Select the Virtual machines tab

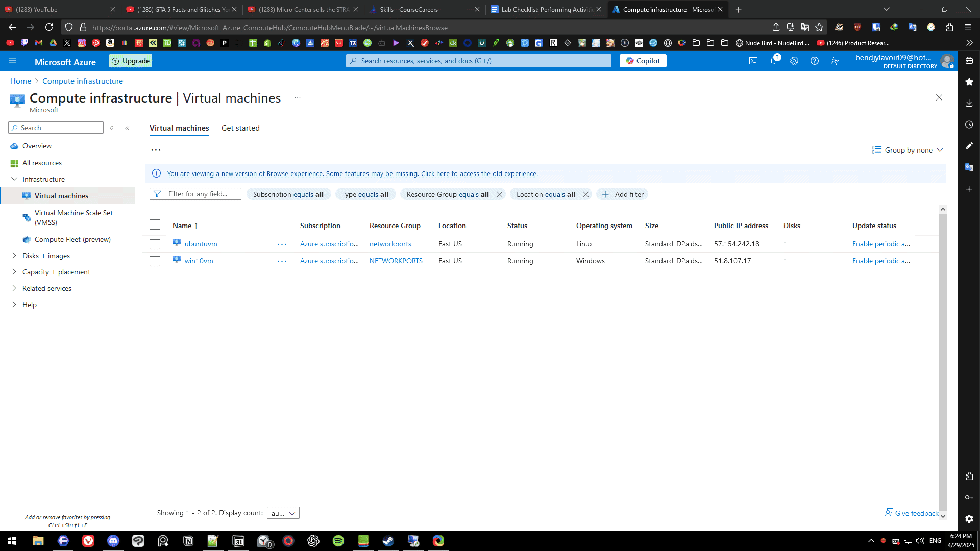179,128
